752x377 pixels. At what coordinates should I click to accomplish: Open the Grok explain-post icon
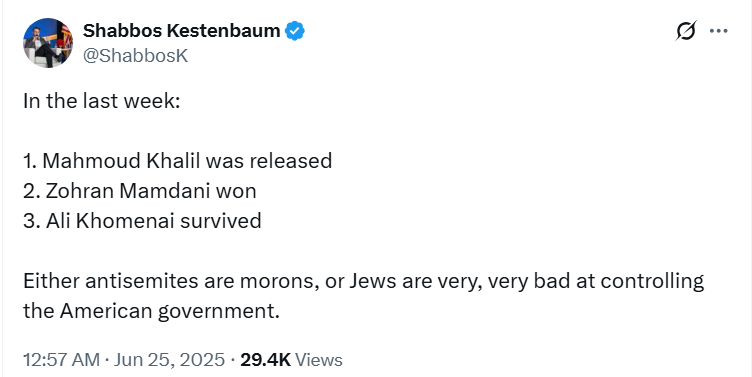click(685, 31)
